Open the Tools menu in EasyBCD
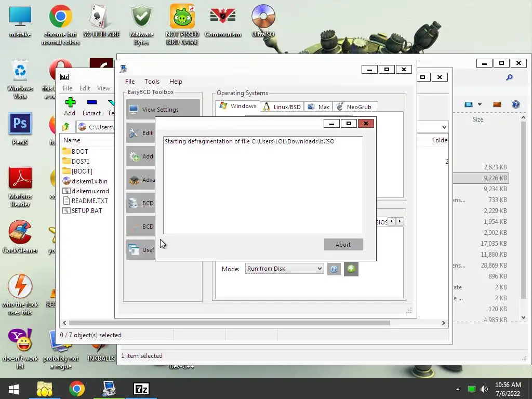 pyautogui.click(x=152, y=82)
